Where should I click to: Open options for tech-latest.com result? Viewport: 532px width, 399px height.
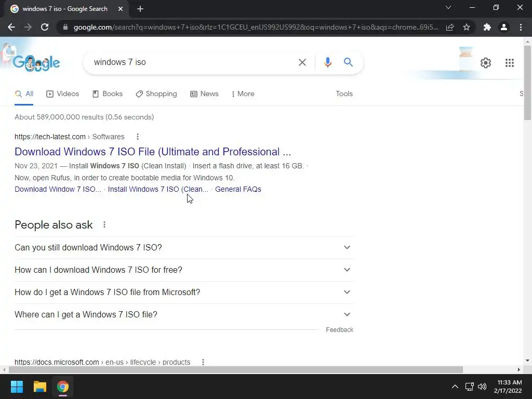point(137,137)
